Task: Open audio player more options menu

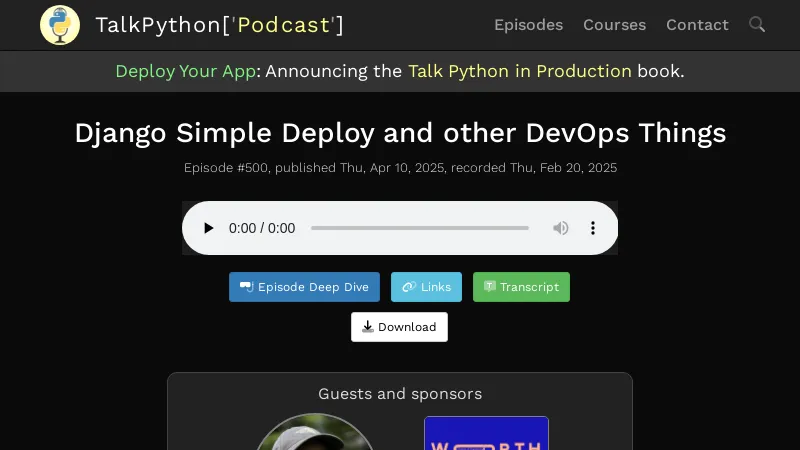Action: click(593, 228)
